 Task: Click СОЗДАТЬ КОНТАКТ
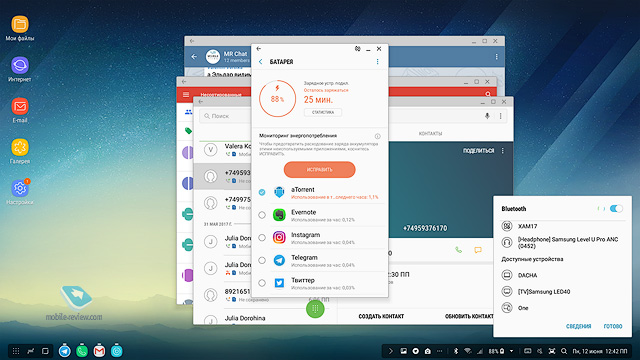pyautogui.click(x=381, y=316)
